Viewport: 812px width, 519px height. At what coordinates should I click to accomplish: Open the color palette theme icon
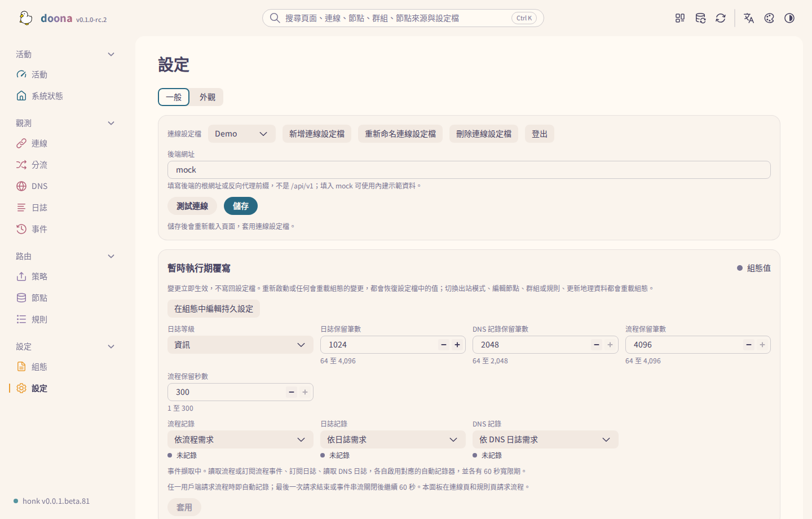(x=769, y=18)
